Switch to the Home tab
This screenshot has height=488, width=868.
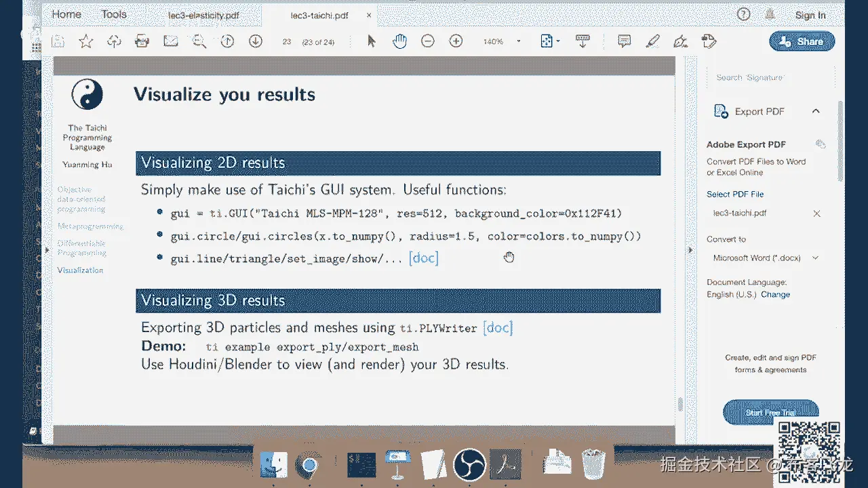[x=66, y=14]
